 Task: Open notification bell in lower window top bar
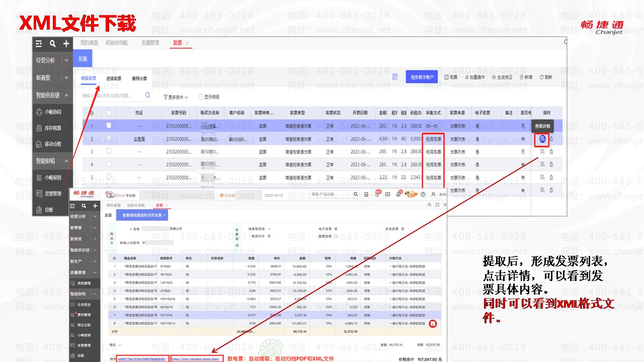click(x=399, y=195)
